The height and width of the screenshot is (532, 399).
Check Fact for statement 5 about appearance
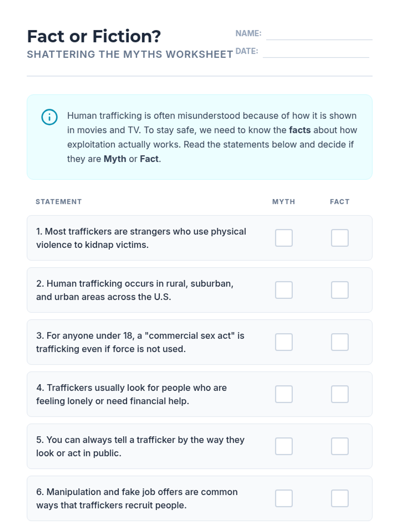pyautogui.click(x=339, y=446)
